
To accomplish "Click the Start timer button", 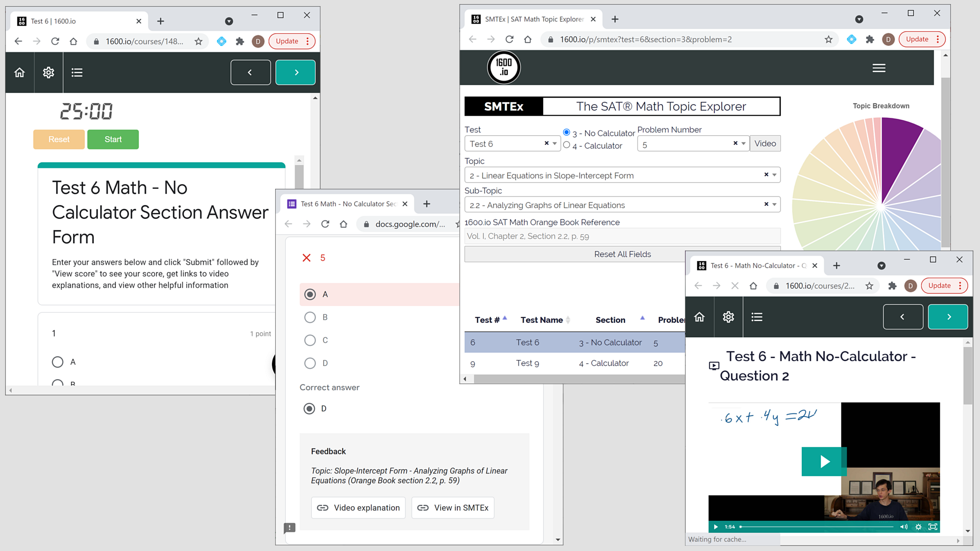I will [113, 139].
